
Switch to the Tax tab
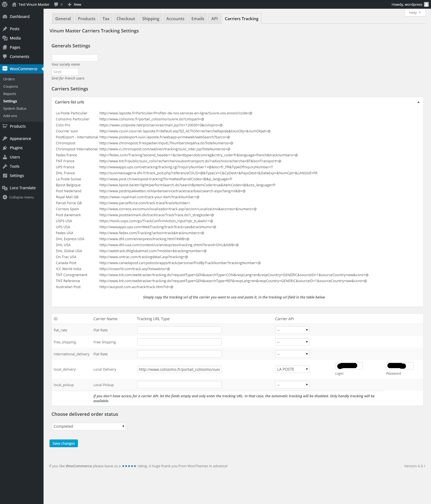pos(106,19)
